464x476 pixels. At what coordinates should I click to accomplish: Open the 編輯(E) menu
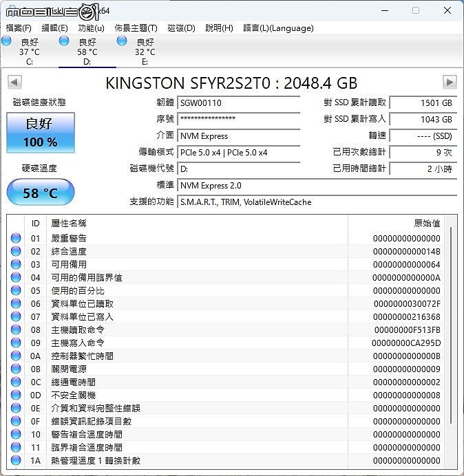pos(54,28)
